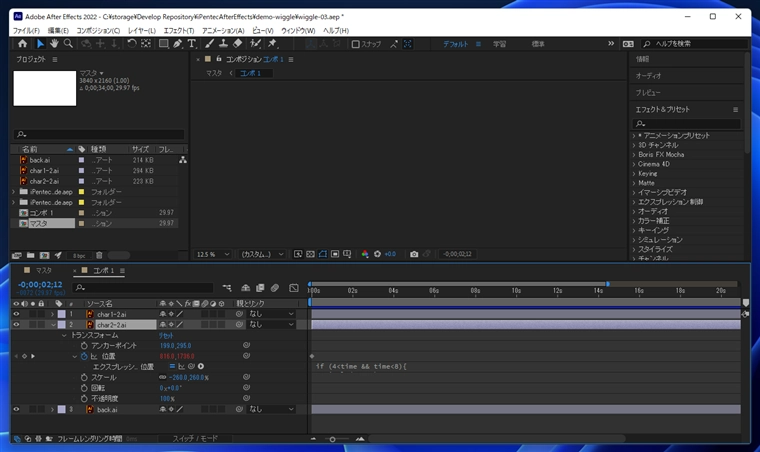The width and height of the screenshot is (760, 452).
Task: Hide the char2-2.ai layer eye
Action: 16,325
